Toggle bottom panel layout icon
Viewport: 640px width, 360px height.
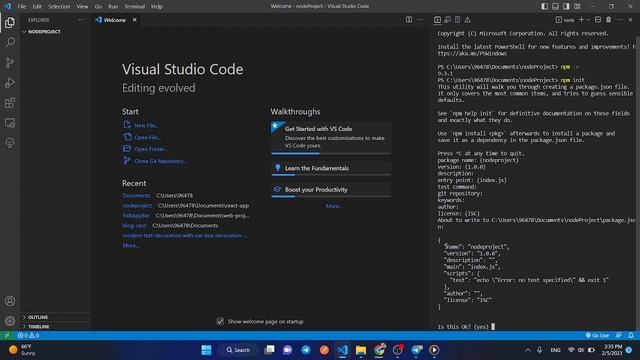pos(556,7)
